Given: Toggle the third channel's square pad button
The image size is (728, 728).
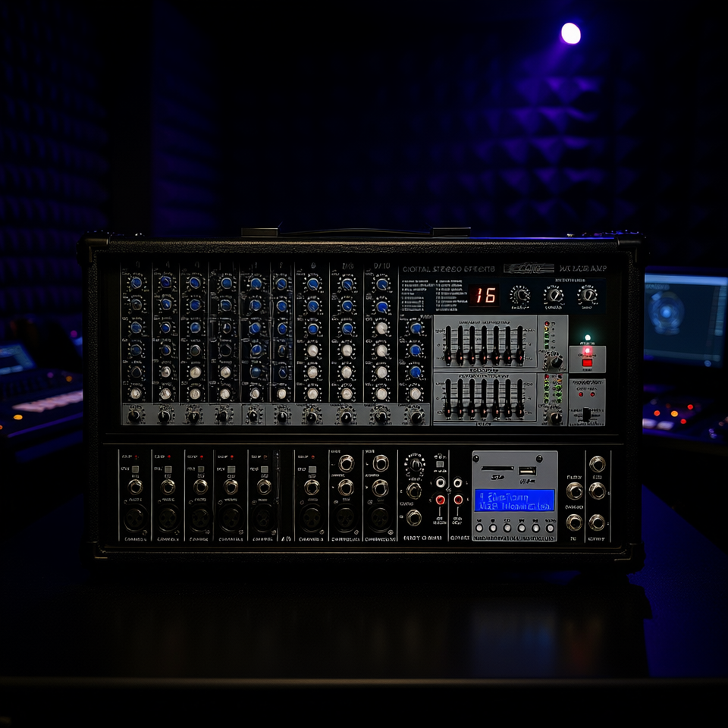Looking at the screenshot, I should coord(200,469).
